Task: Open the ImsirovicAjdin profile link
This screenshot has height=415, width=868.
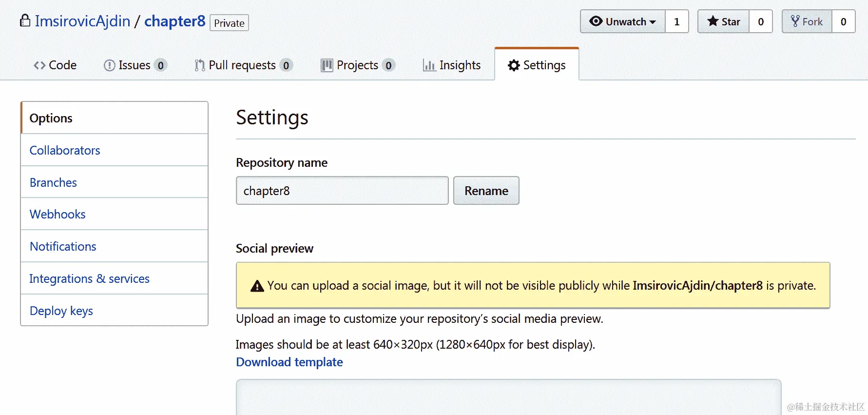Action: (x=82, y=21)
